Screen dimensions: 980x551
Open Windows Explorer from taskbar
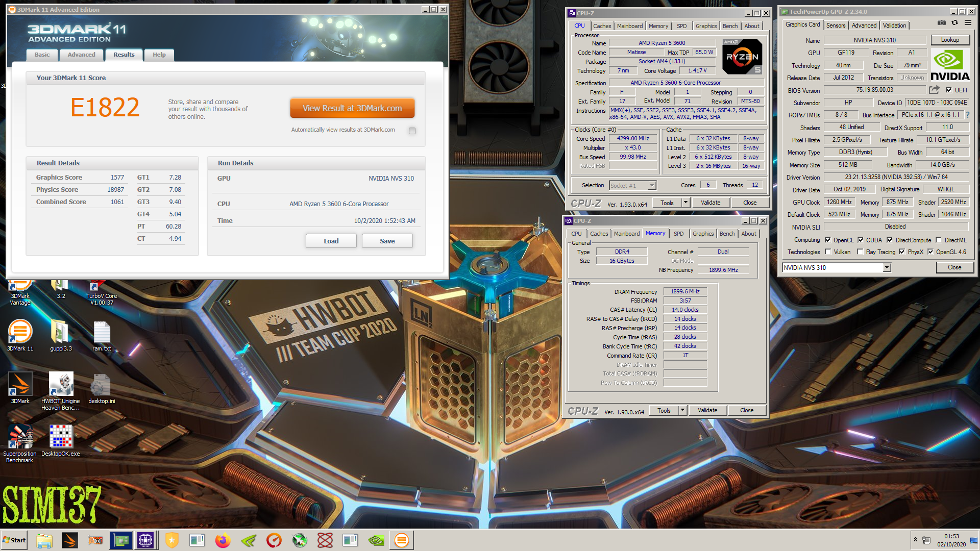pyautogui.click(x=44, y=540)
